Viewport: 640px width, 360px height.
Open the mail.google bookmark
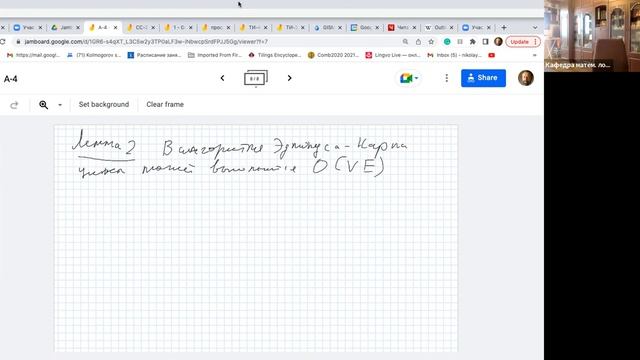[x=33, y=55]
